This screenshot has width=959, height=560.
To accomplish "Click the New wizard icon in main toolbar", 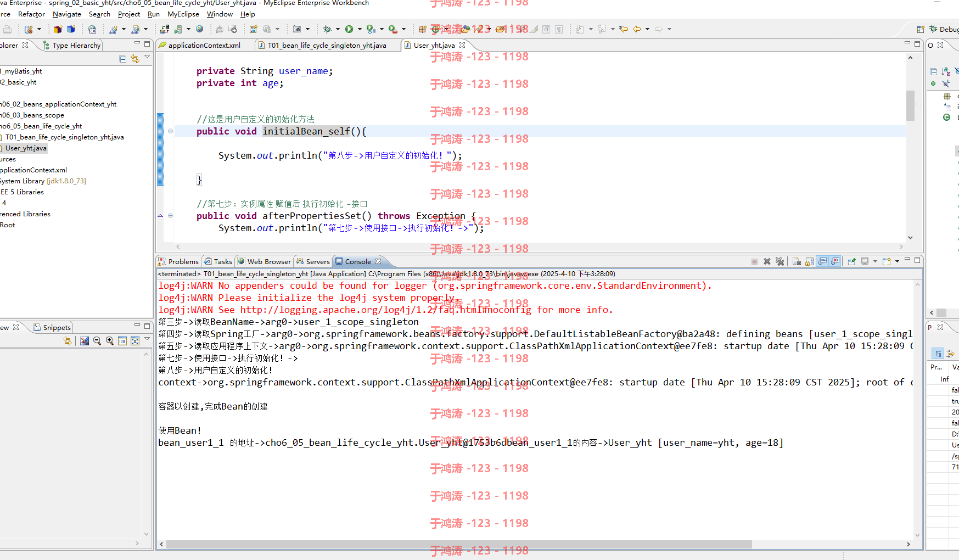I will point(29,29).
